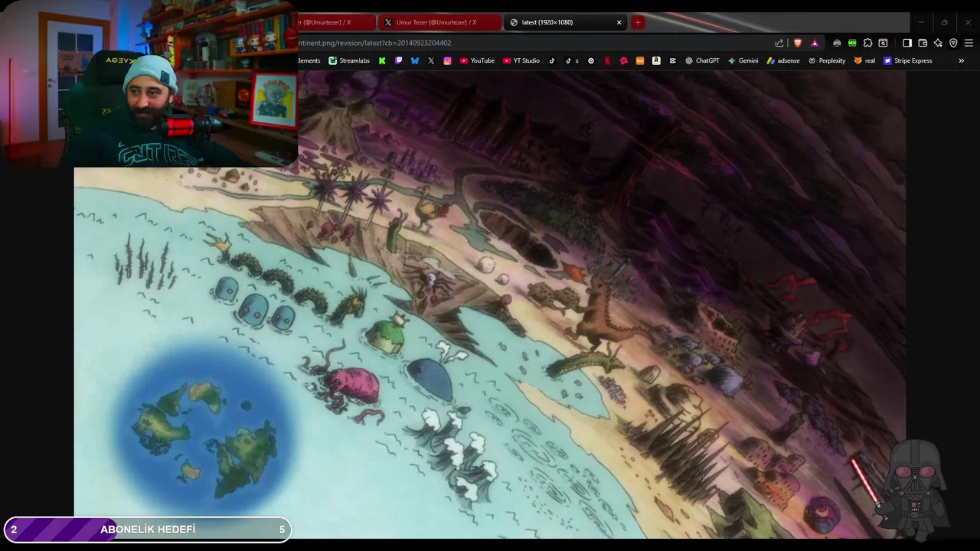Viewport: 980px width, 551px height.
Task: Open the Amazon bookmark icon
Action: [656, 60]
